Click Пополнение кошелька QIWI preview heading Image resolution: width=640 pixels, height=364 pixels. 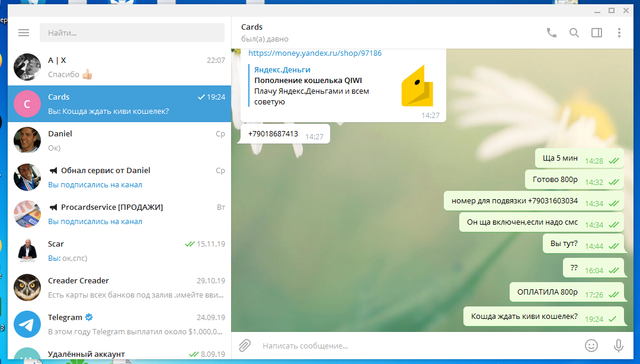pos(308,80)
